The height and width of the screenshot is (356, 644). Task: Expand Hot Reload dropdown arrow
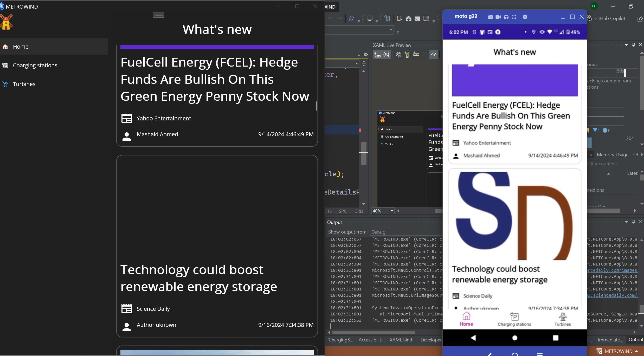click(x=359, y=21)
